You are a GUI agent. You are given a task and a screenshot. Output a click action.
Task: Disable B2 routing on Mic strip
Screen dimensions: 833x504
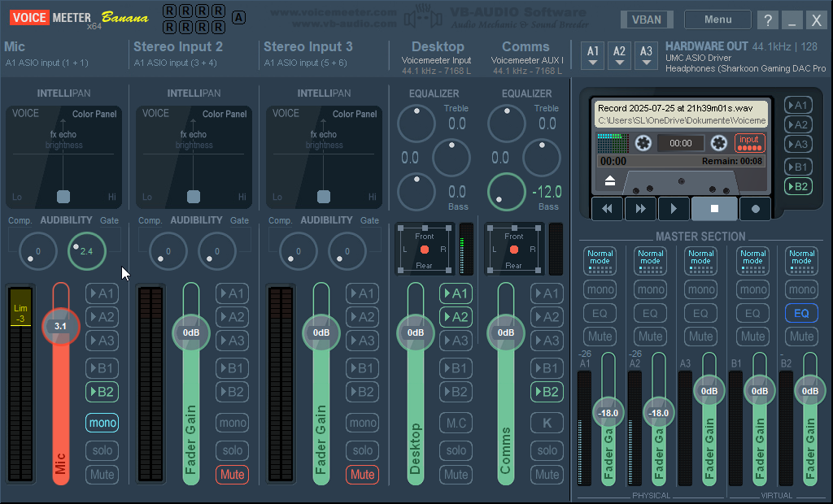(102, 392)
